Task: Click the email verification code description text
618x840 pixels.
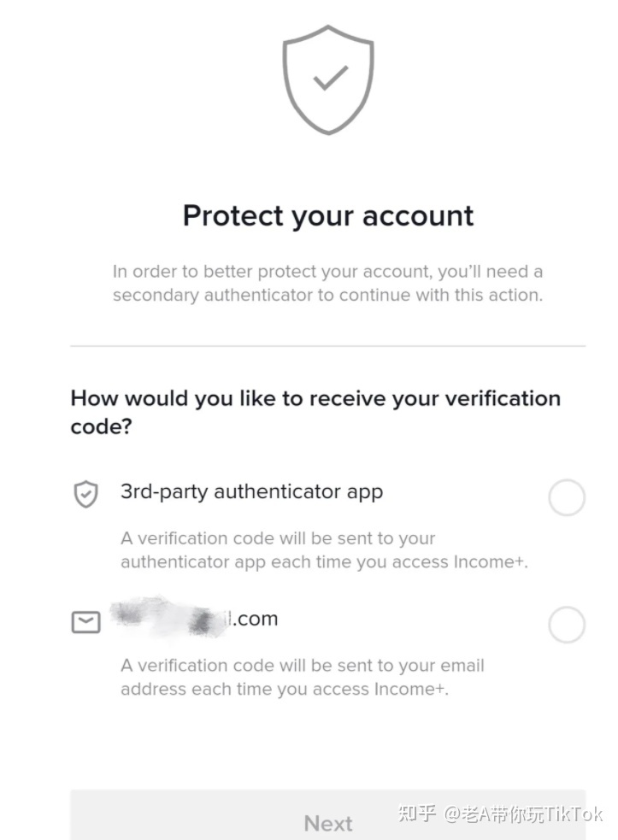Action: [x=302, y=677]
